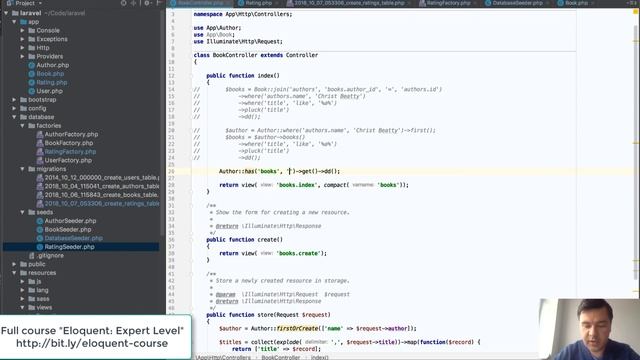
Task: Click the AuthorSeeder.php class icon
Action: [x=40, y=221]
